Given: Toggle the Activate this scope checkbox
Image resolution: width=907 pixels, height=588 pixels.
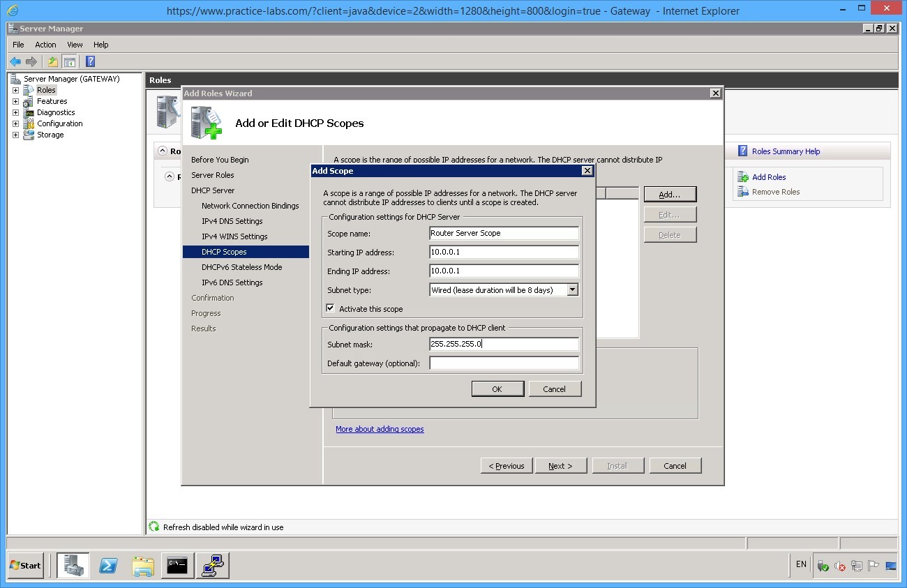Looking at the screenshot, I should [x=331, y=308].
